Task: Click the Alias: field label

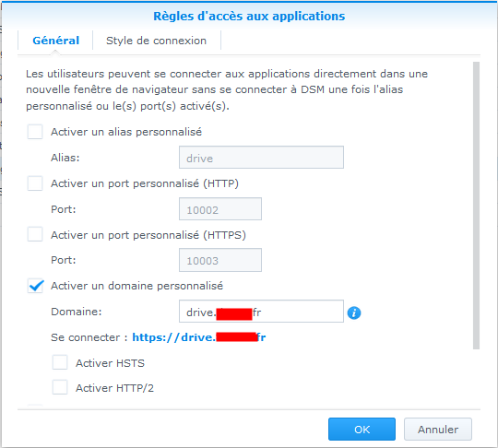Action: (x=65, y=158)
